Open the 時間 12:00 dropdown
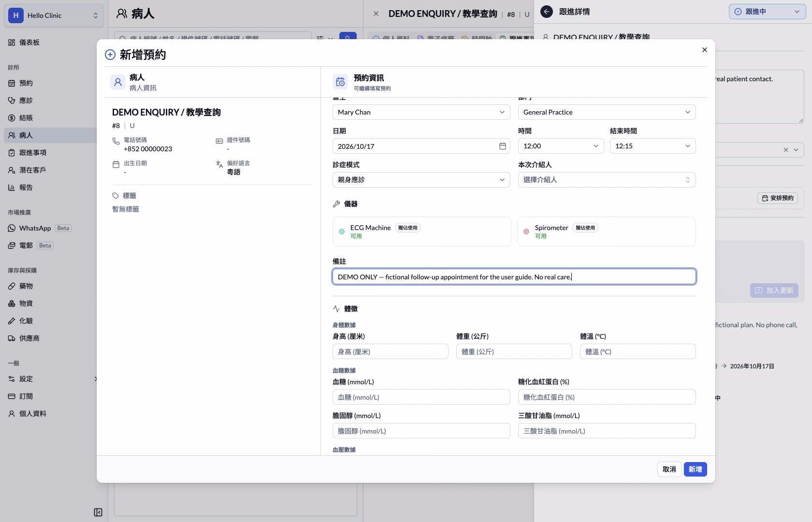 (561, 146)
